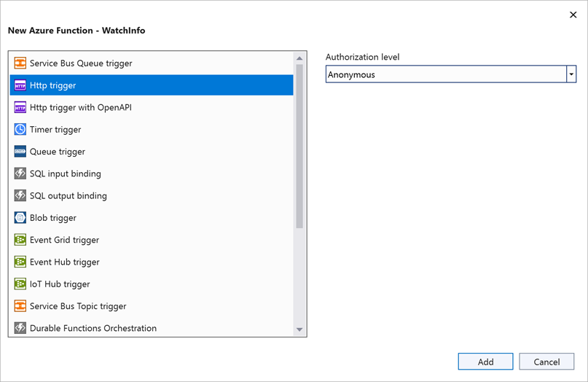Pick Service Bus Topic trigger template

(78, 306)
